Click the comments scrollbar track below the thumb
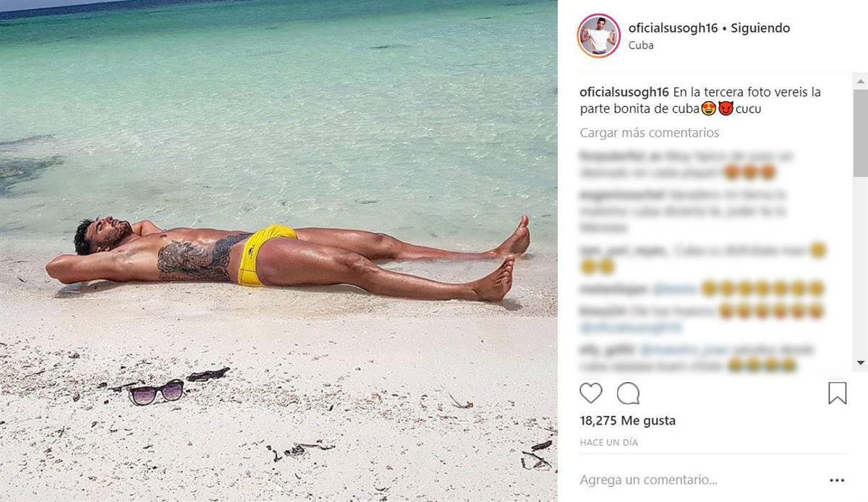Screen dimensions: 868x502 860,266
